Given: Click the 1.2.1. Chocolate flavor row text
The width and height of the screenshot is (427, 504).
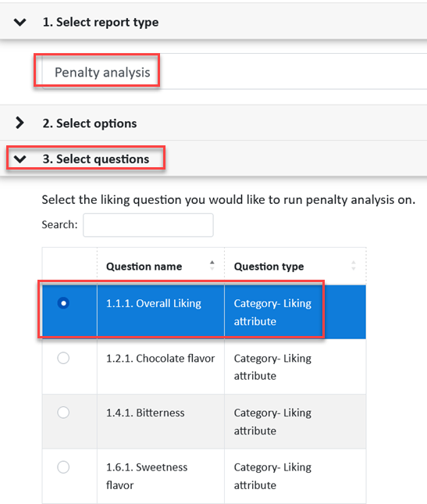Looking at the screenshot, I should (x=161, y=358).
